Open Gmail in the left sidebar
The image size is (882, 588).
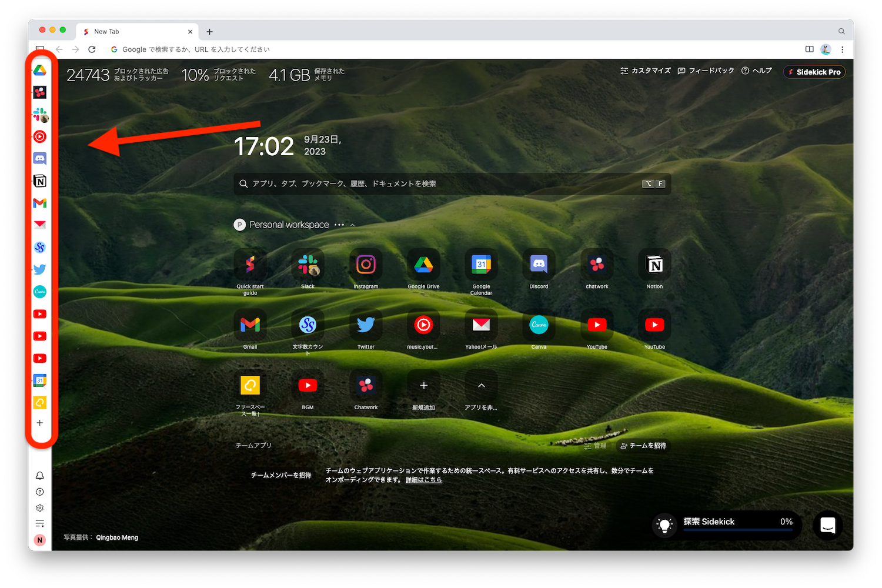coord(40,203)
